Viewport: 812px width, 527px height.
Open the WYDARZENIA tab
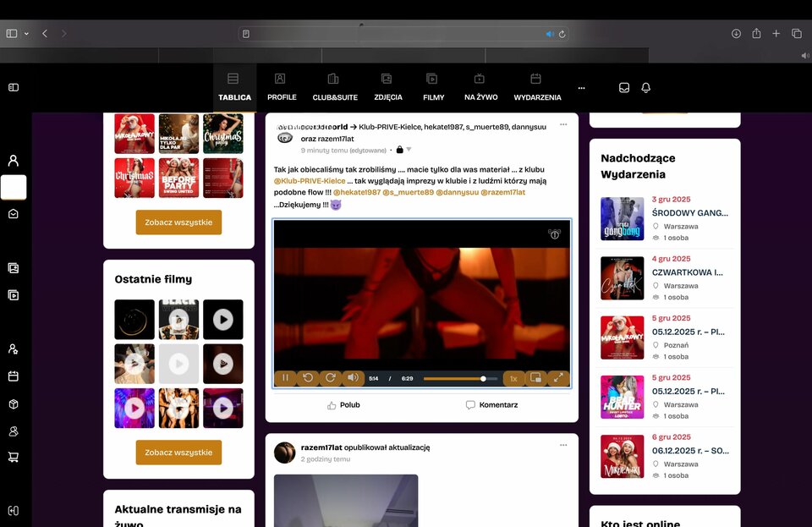point(537,87)
